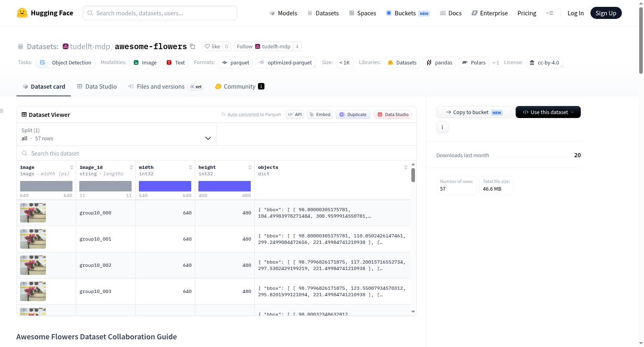Select the pandas library tag

(439, 62)
